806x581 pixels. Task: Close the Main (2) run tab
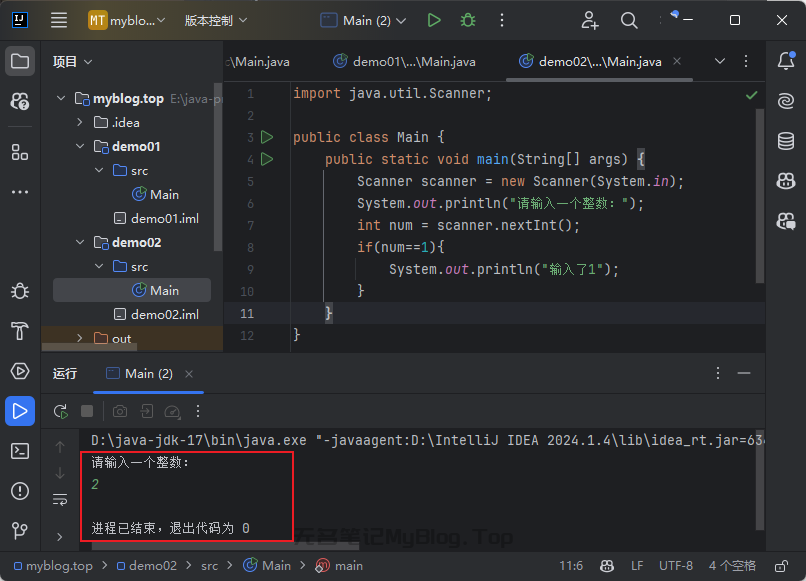tap(189, 374)
